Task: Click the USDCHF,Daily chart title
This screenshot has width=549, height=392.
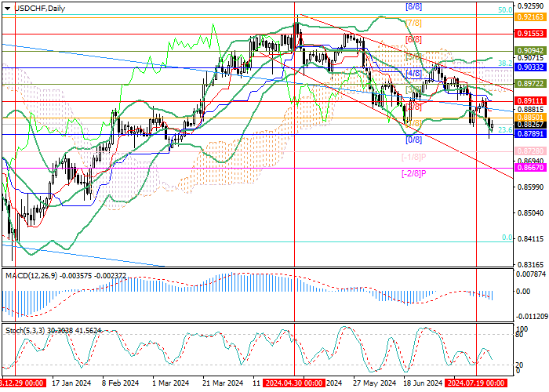Action: [39, 9]
